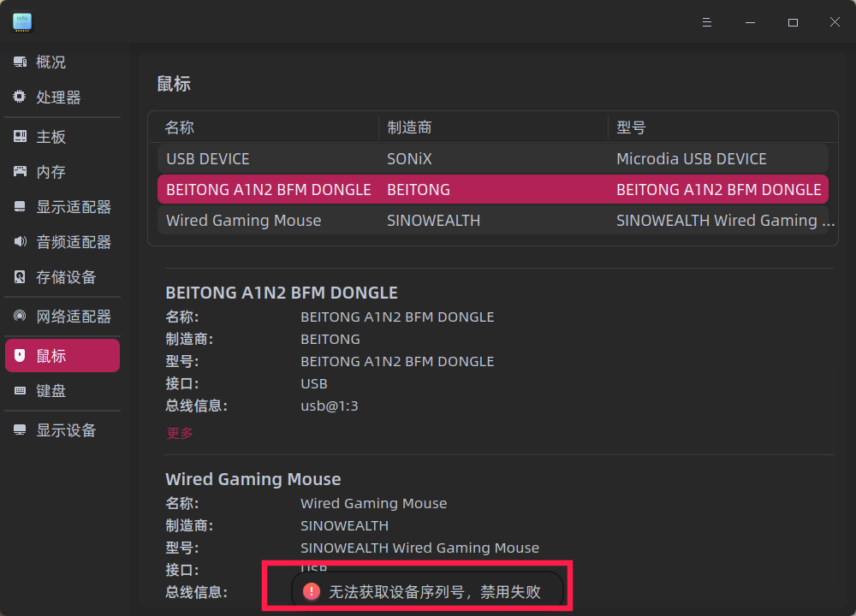
Task: Click the Memory (内存) sidebar icon
Action: click(x=20, y=172)
